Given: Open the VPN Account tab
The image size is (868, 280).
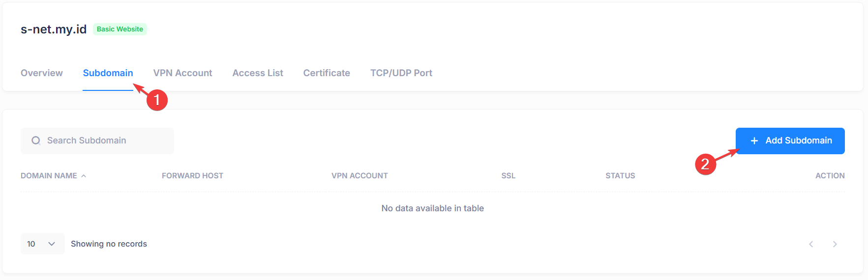Looking at the screenshot, I should click(x=182, y=73).
